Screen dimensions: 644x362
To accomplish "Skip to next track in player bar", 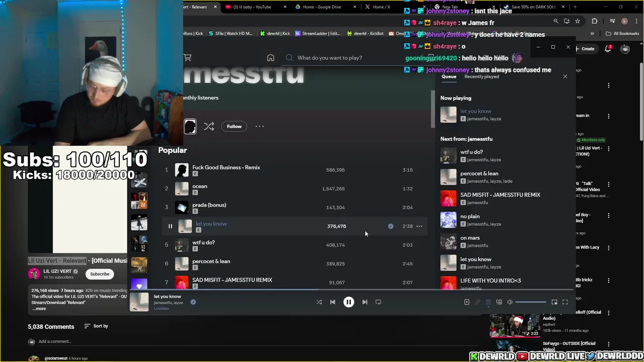I will 365,302.
